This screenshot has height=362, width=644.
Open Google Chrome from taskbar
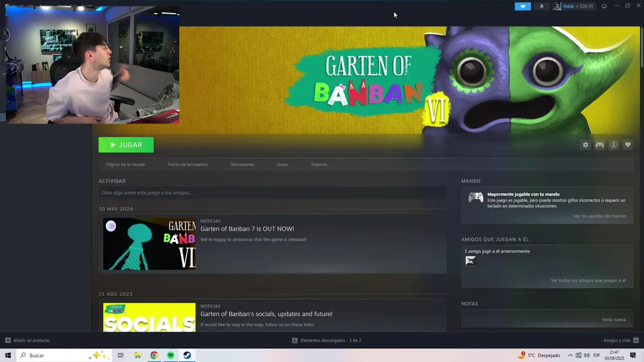pyautogui.click(x=154, y=355)
